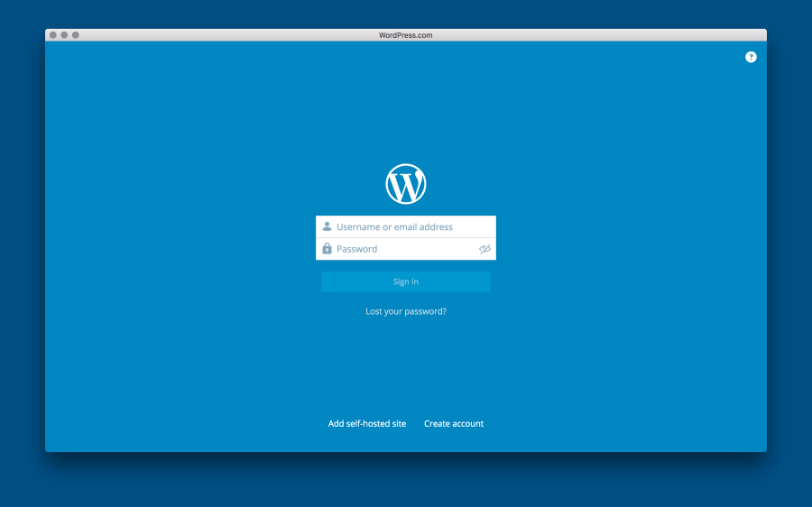Click the WordPress.com window title
The width and height of the screenshot is (812, 507).
click(x=405, y=35)
